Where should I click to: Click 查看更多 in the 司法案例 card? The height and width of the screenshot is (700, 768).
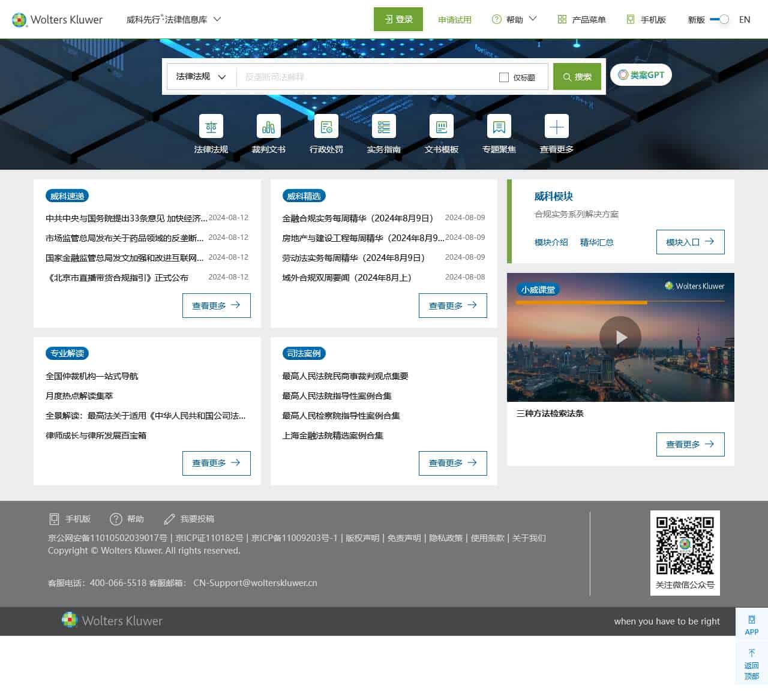[453, 463]
